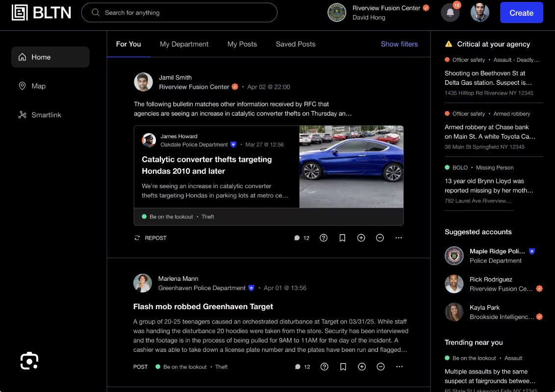The image size is (555, 392).
Task: Click Jamil Smith author name
Action: pos(175,77)
